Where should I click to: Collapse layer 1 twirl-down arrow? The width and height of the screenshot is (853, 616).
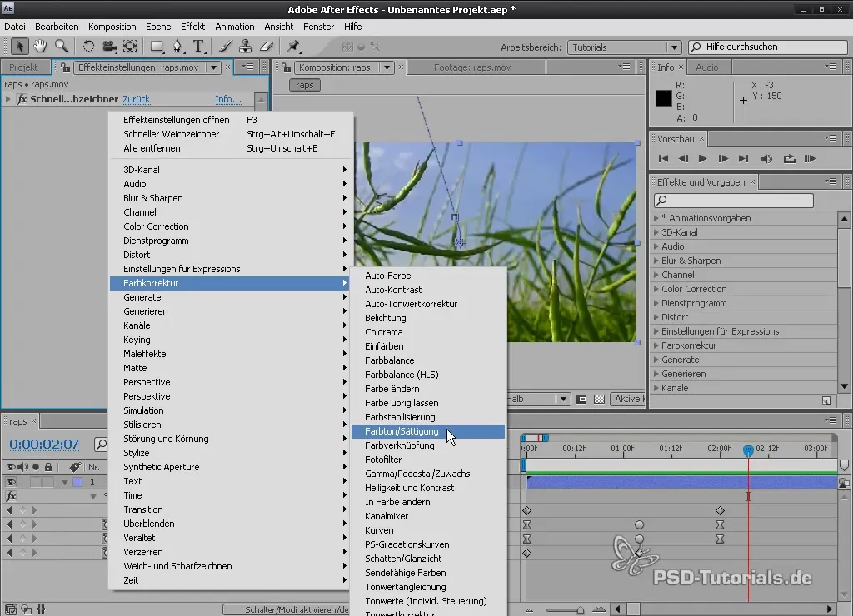[65, 482]
